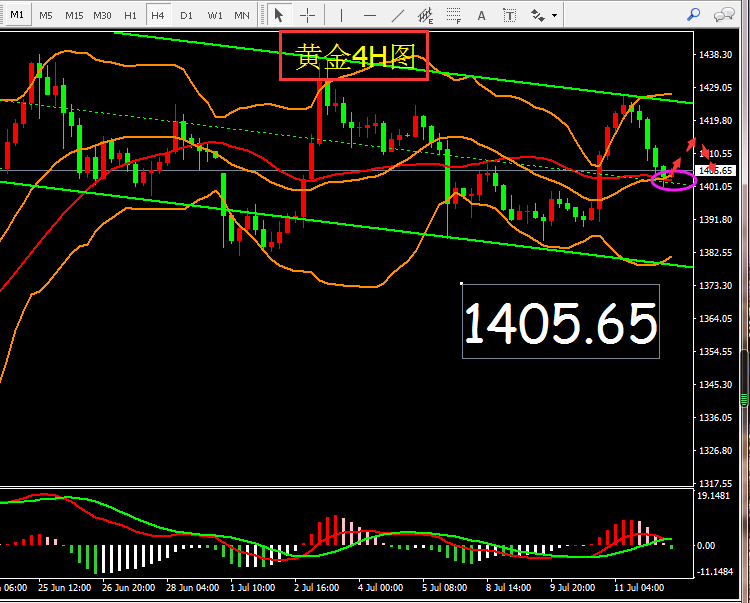Switch to the M1 timeframe

coord(17,15)
